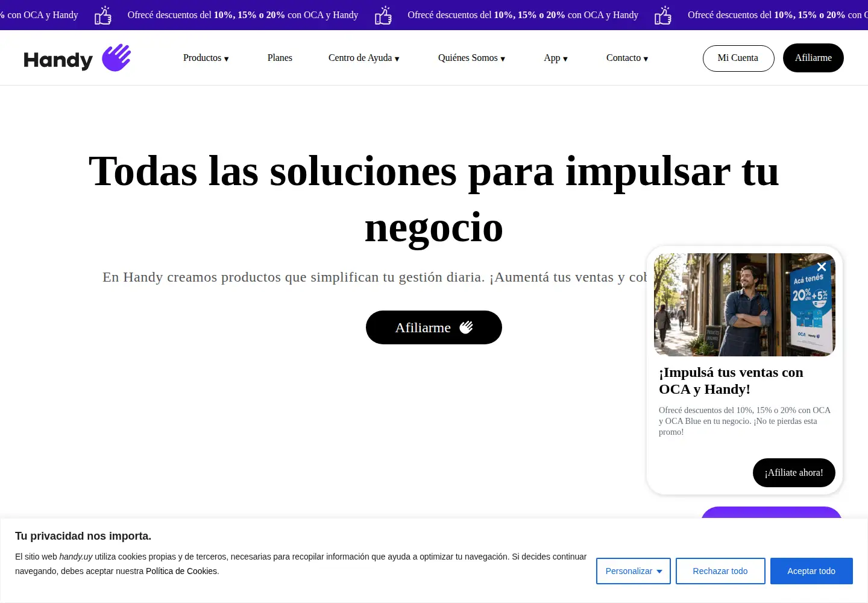Expand the App menu

[x=556, y=58]
